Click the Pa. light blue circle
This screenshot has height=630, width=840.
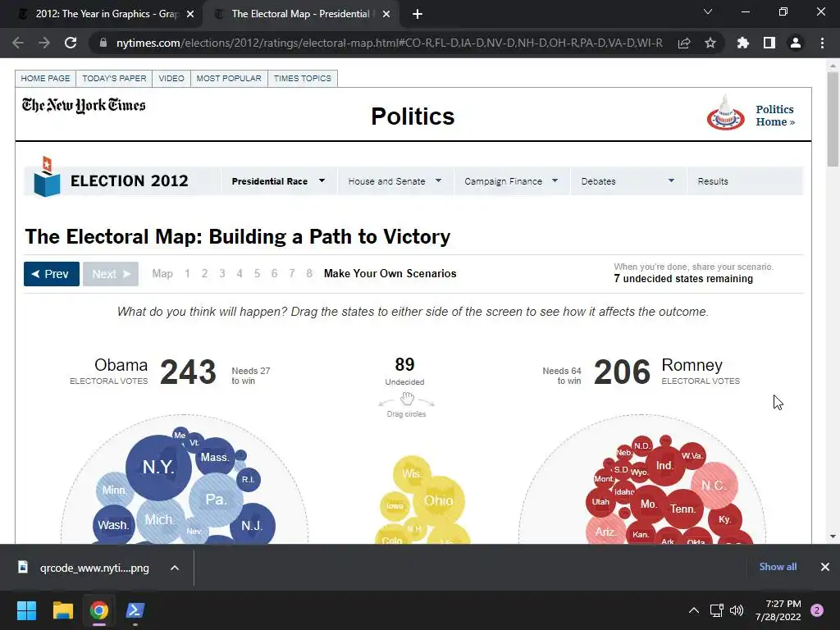click(216, 500)
